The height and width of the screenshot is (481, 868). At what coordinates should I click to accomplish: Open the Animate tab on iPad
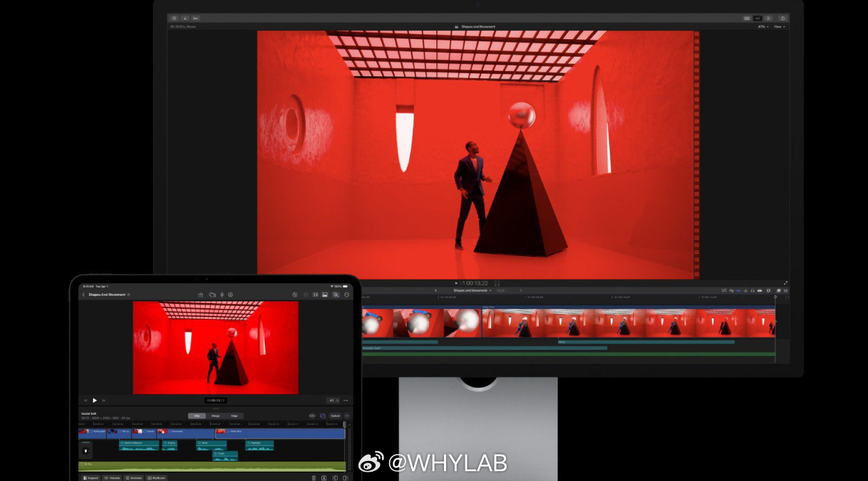(133, 478)
